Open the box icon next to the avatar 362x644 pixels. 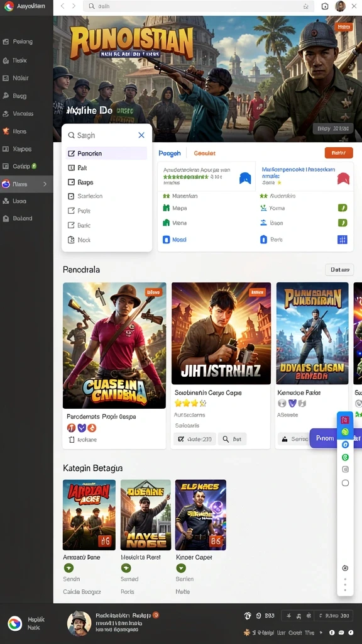[325, 6]
